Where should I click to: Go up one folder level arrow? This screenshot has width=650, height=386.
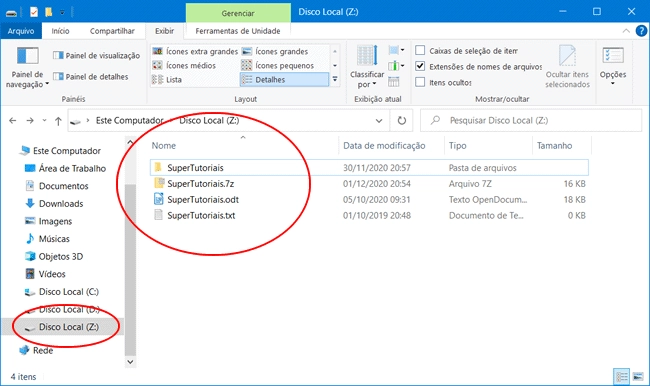58,121
